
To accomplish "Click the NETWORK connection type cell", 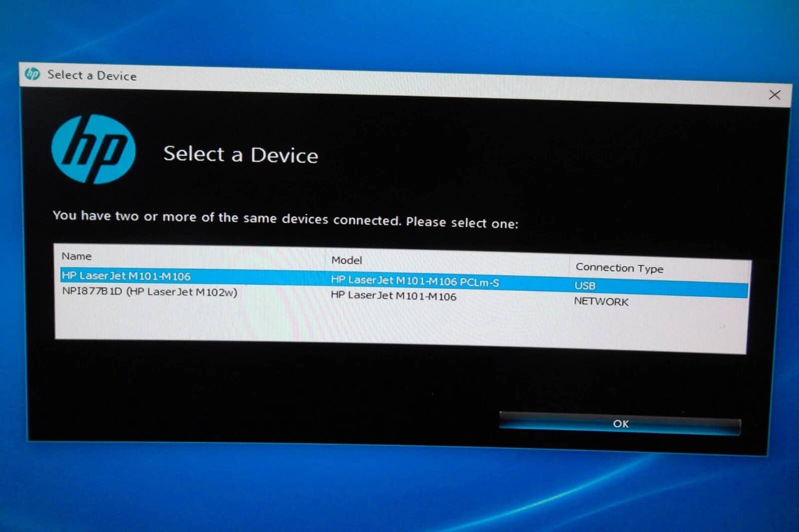I will tap(601, 301).
